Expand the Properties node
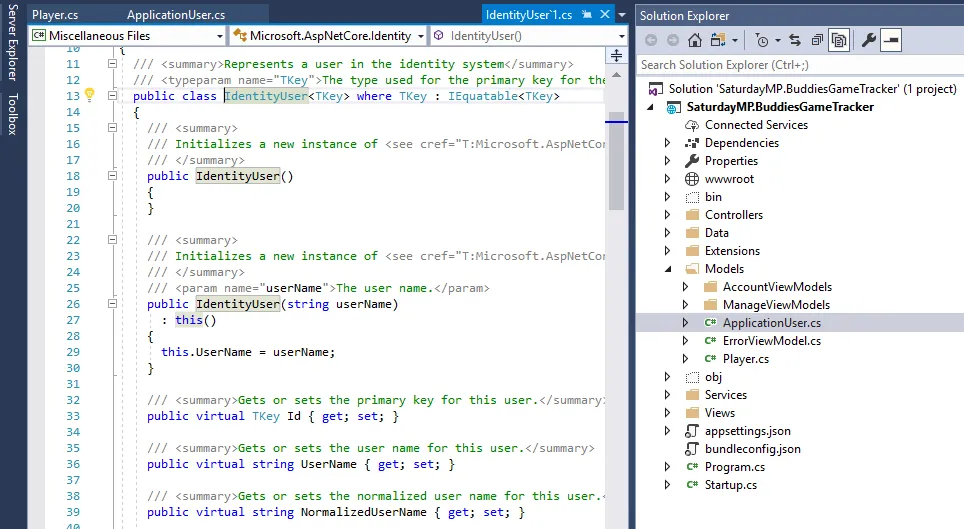The image size is (964, 529). coord(668,161)
